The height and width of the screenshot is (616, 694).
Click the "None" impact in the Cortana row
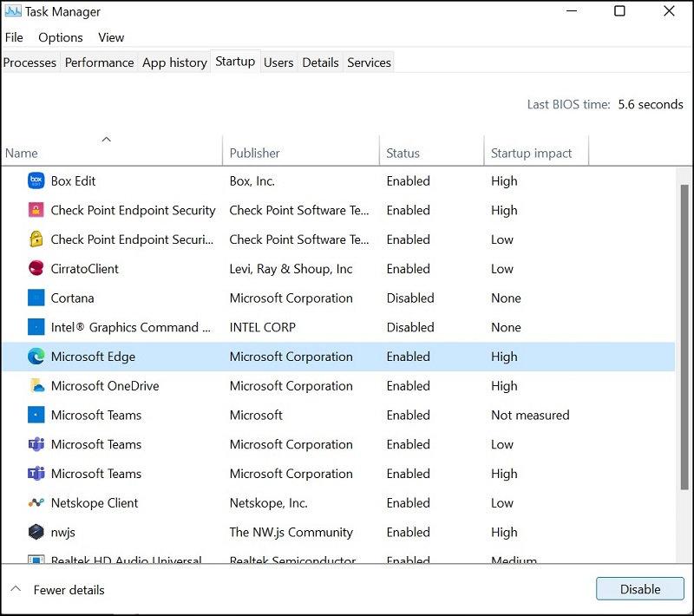tap(506, 298)
